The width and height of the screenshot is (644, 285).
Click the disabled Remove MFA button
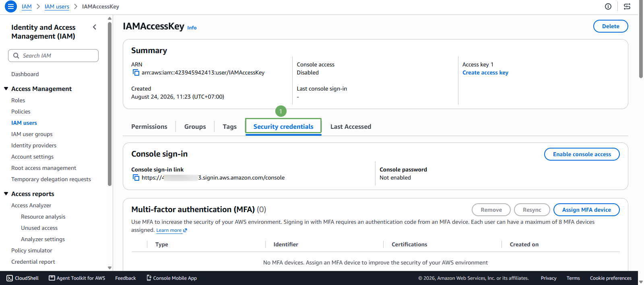(491, 210)
